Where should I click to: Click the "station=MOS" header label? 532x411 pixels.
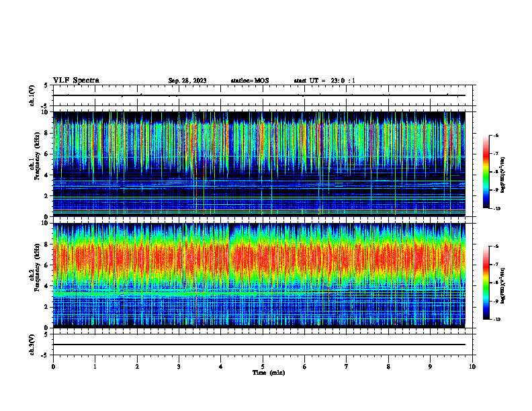click(x=250, y=81)
